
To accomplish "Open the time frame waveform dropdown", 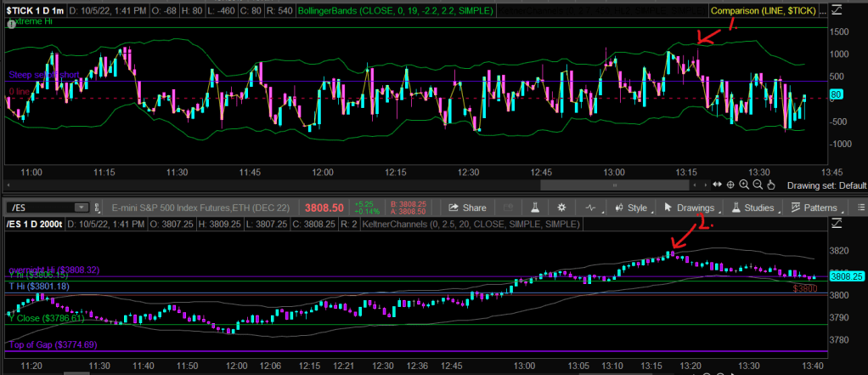I will (x=591, y=207).
